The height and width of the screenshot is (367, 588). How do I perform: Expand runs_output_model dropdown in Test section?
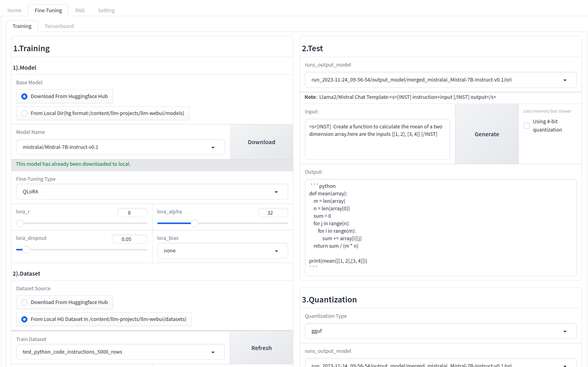[441, 80]
